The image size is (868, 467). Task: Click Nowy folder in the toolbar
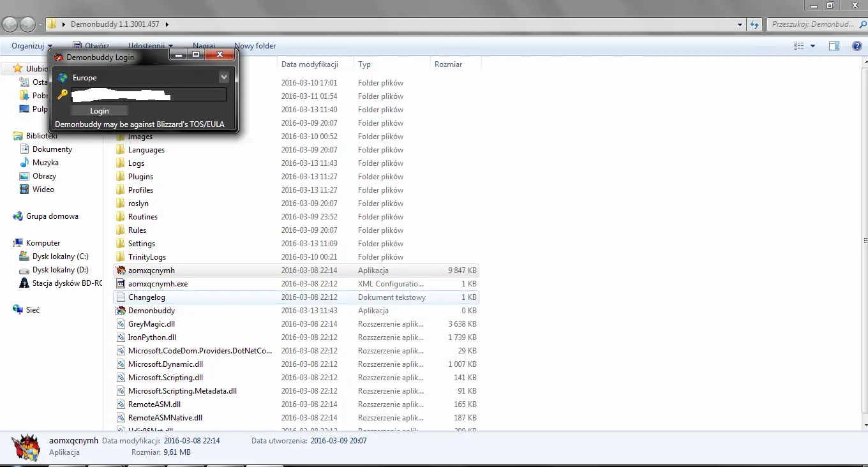[x=255, y=46]
